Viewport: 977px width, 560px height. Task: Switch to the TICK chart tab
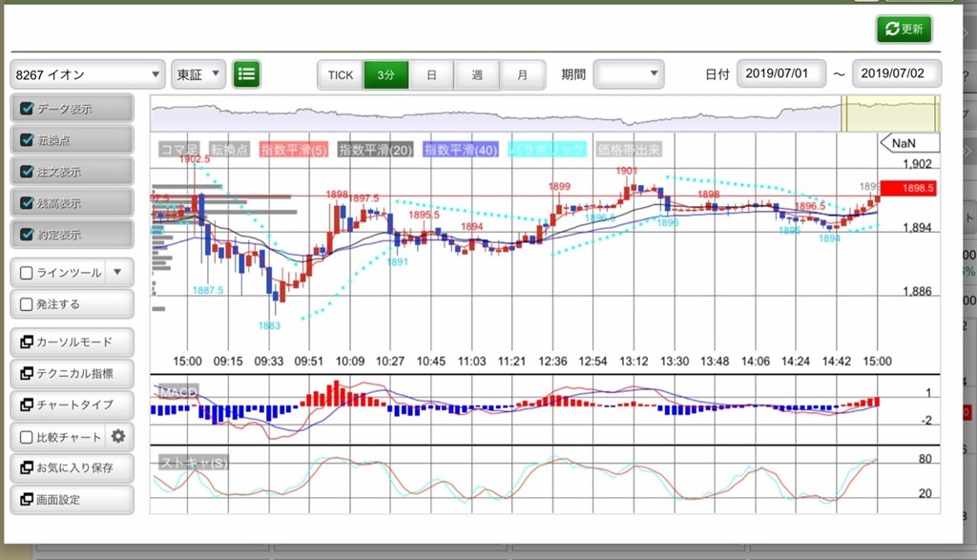pyautogui.click(x=341, y=74)
